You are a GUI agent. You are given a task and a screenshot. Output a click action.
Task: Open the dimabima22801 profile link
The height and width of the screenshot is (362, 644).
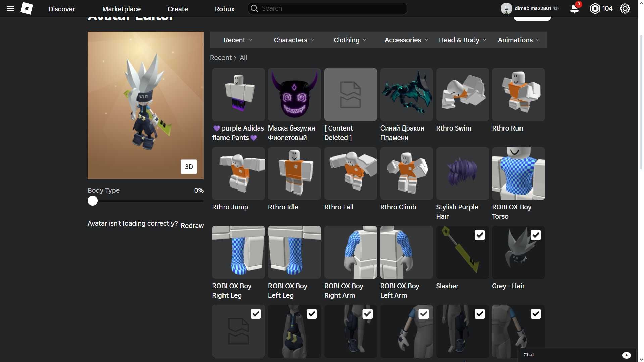[533, 8]
